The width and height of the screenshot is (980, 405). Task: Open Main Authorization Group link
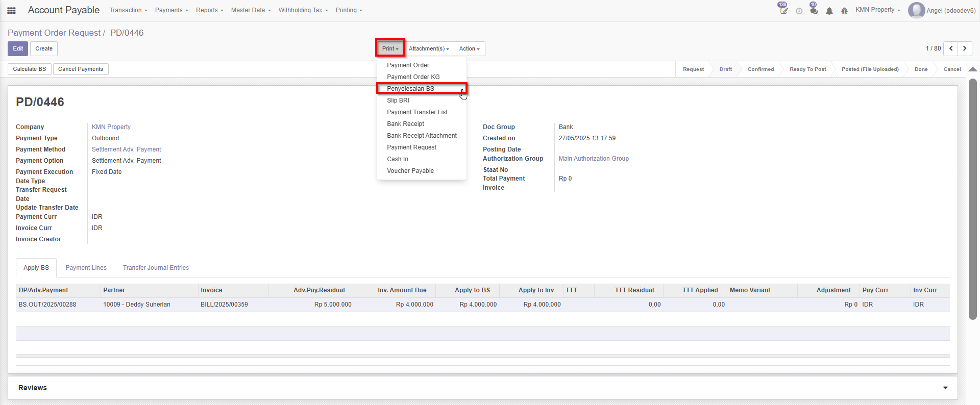594,159
